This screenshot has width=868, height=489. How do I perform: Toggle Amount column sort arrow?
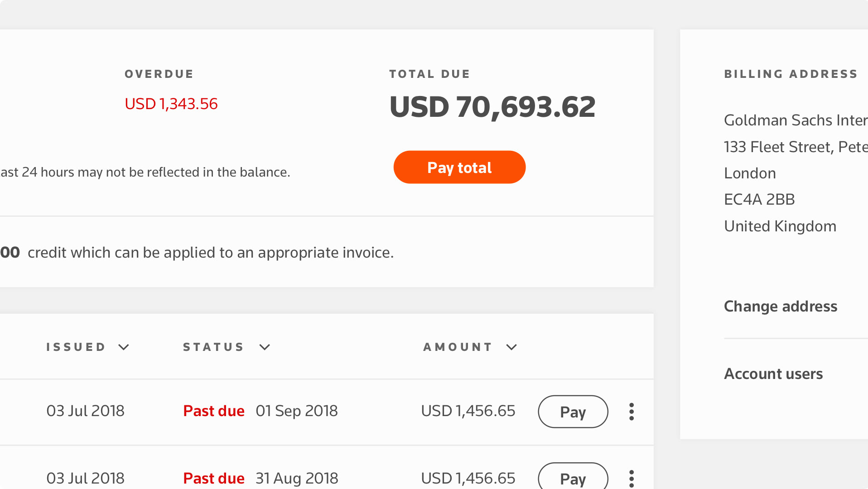click(511, 347)
